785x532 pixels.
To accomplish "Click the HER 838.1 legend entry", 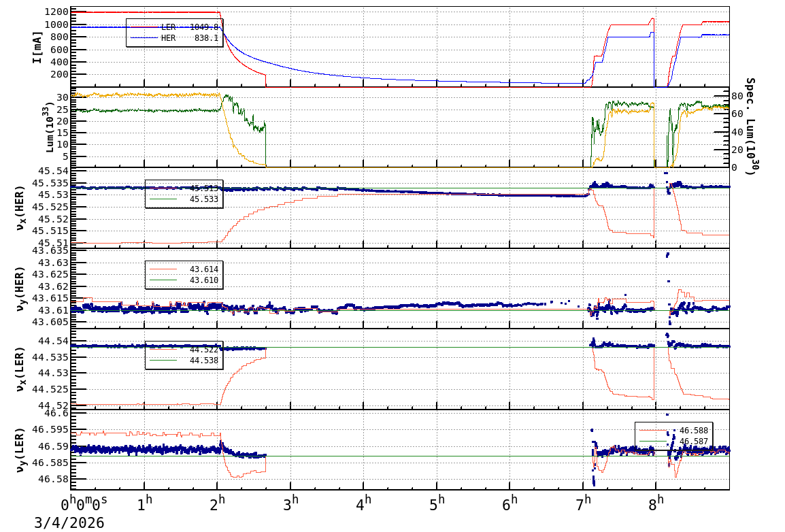I will 173,38.
